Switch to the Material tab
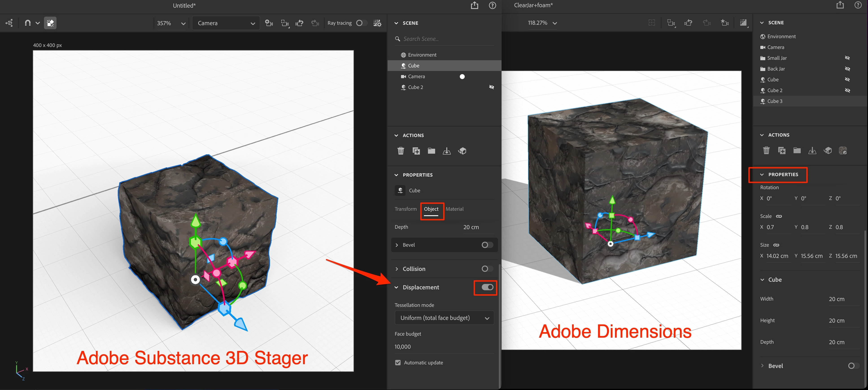 click(x=454, y=209)
